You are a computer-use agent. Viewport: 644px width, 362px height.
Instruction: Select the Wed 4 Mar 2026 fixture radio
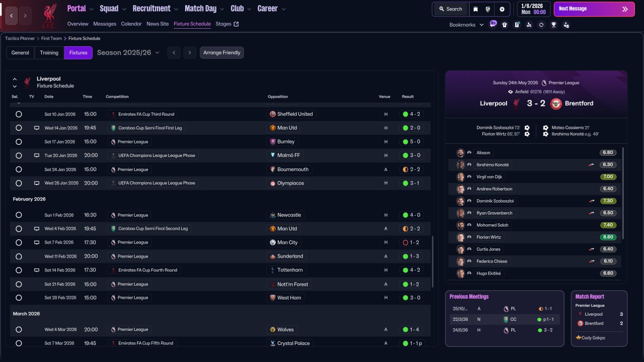click(x=19, y=330)
